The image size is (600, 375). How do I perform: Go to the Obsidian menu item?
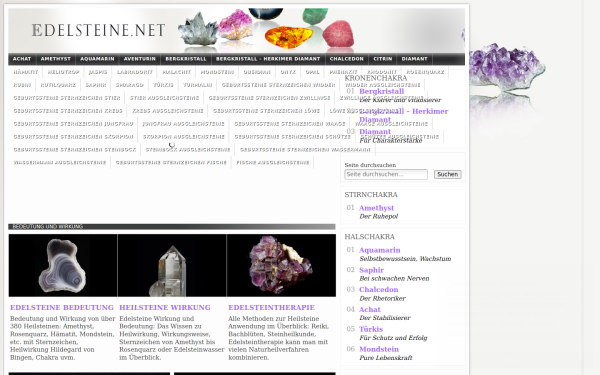point(257,72)
